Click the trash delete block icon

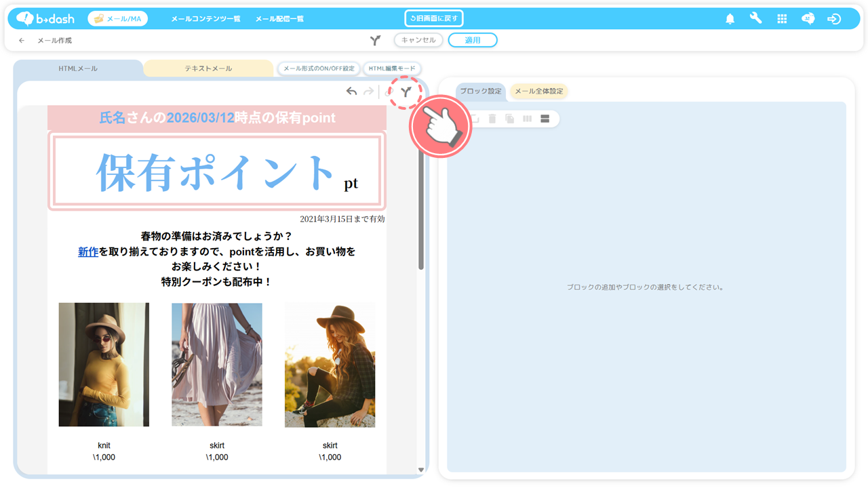(492, 119)
